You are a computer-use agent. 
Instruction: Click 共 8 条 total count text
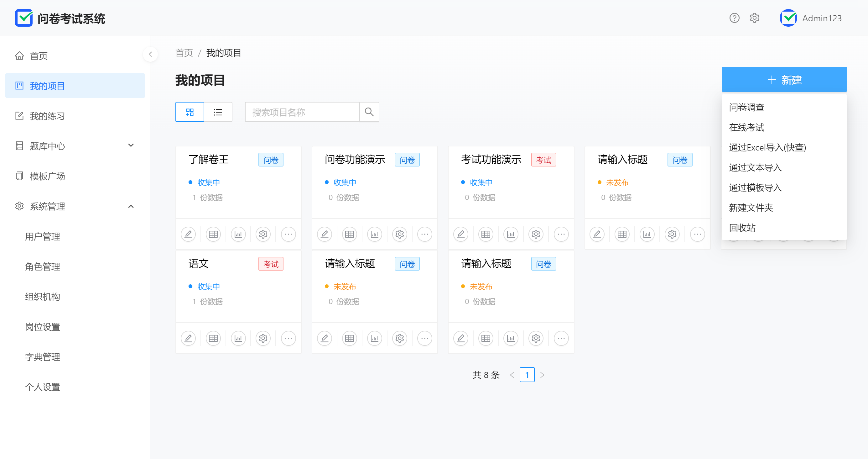[486, 375]
